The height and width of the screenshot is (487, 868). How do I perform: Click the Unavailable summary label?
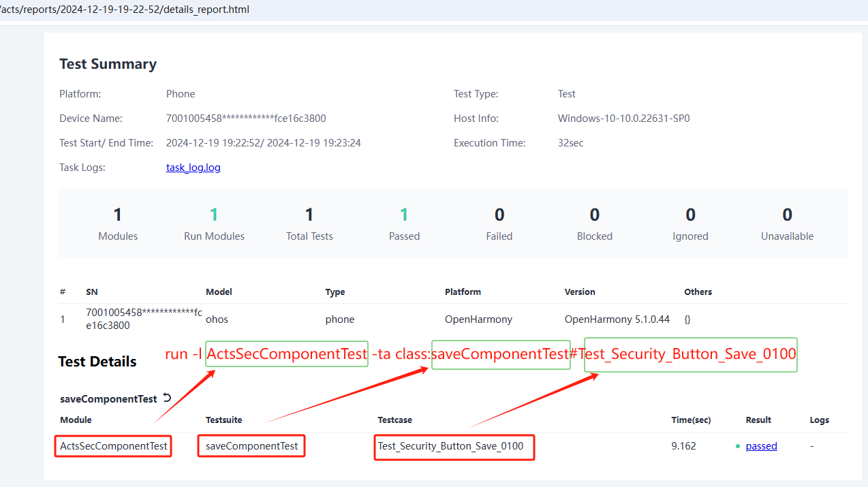787,236
